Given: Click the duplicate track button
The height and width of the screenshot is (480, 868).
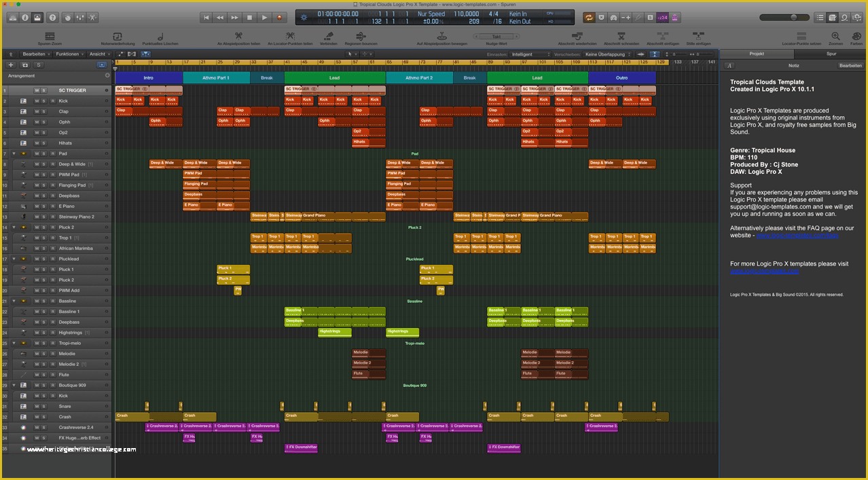Looking at the screenshot, I should point(24,65).
